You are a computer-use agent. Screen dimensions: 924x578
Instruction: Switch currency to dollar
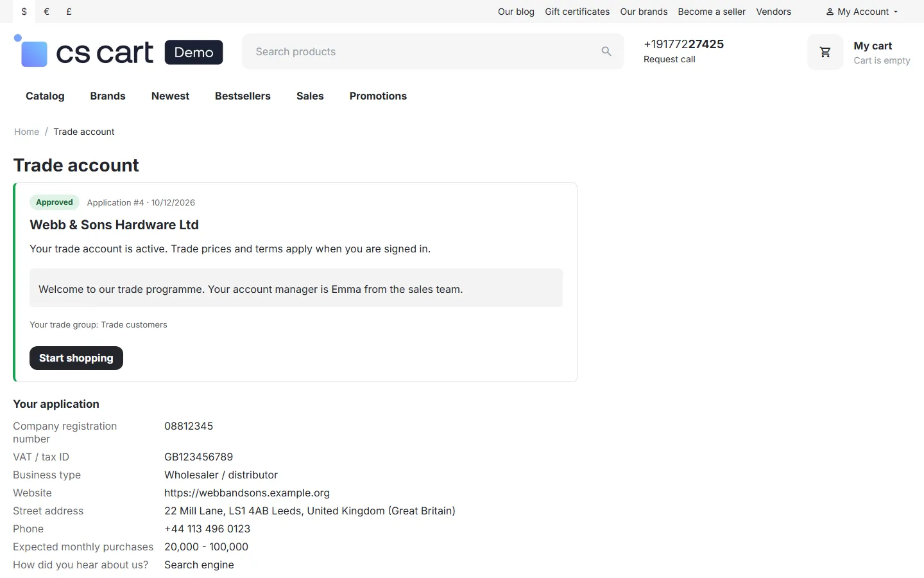pos(24,12)
